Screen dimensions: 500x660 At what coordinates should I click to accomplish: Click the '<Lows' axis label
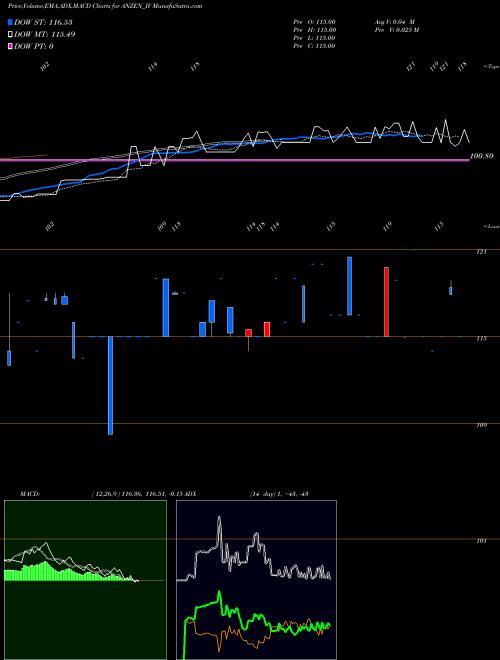coord(491,226)
